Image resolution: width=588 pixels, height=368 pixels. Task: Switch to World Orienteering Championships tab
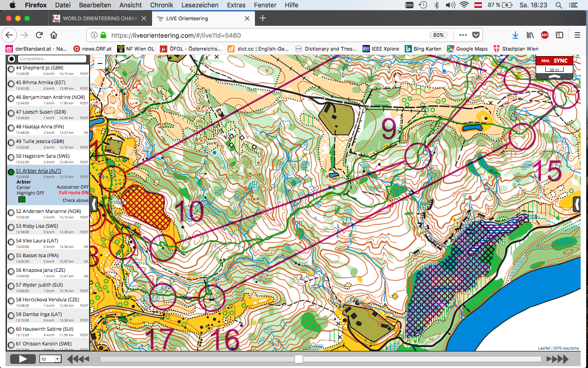99,18
